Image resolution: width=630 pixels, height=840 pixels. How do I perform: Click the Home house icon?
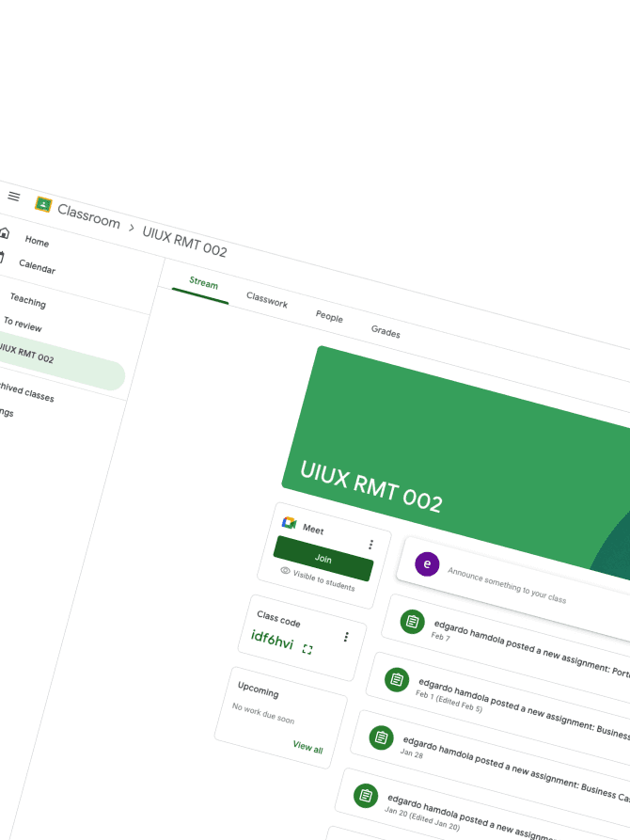point(5,232)
